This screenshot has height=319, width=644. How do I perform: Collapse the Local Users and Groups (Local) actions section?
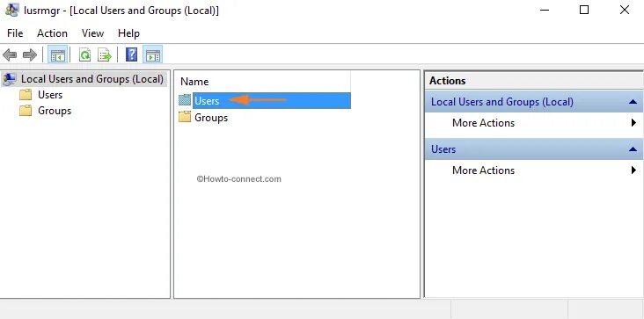point(633,102)
